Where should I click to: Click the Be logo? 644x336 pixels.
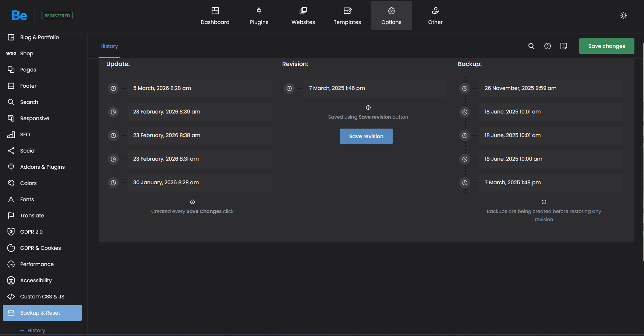coord(19,15)
